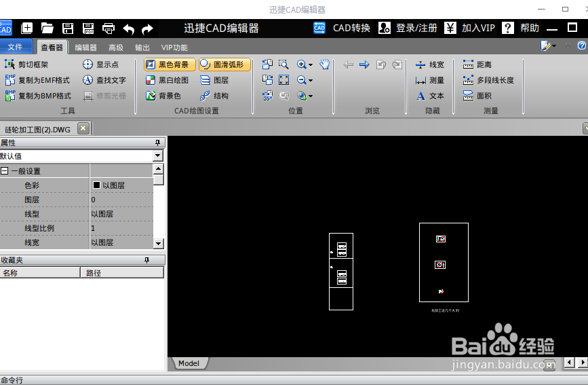Viewport: 588px width, 385px height.
Task: Toggle 圆滑弧形 option
Action: [224, 65]
